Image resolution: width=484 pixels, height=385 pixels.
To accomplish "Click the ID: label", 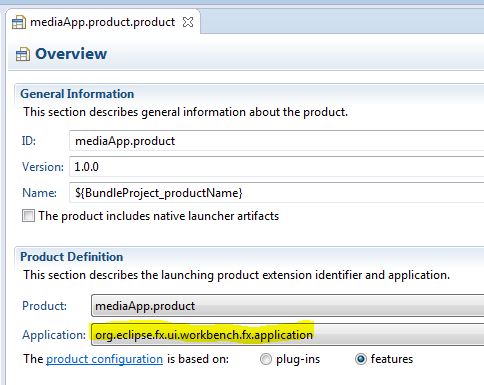I will [x=29, y=141].
